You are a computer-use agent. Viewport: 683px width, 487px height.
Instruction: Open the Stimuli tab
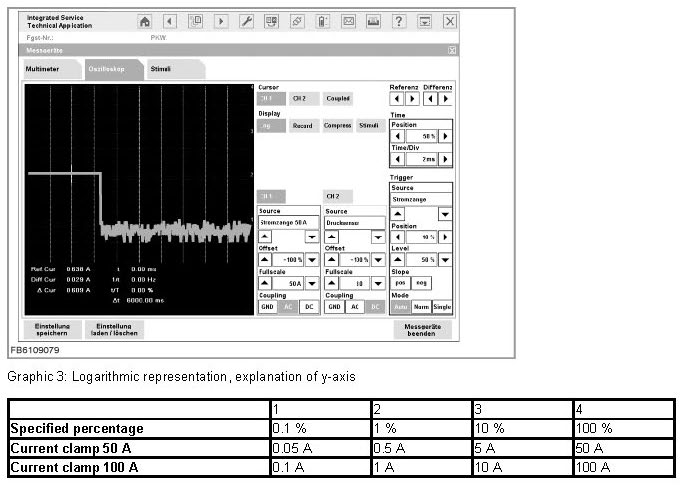click(160, 70)
